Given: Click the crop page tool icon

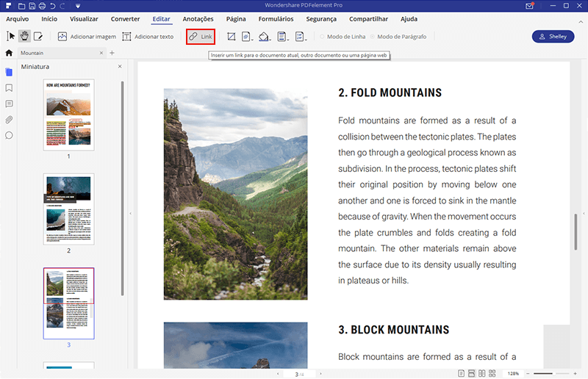Looking at the screenshot, I should [232, 36].
